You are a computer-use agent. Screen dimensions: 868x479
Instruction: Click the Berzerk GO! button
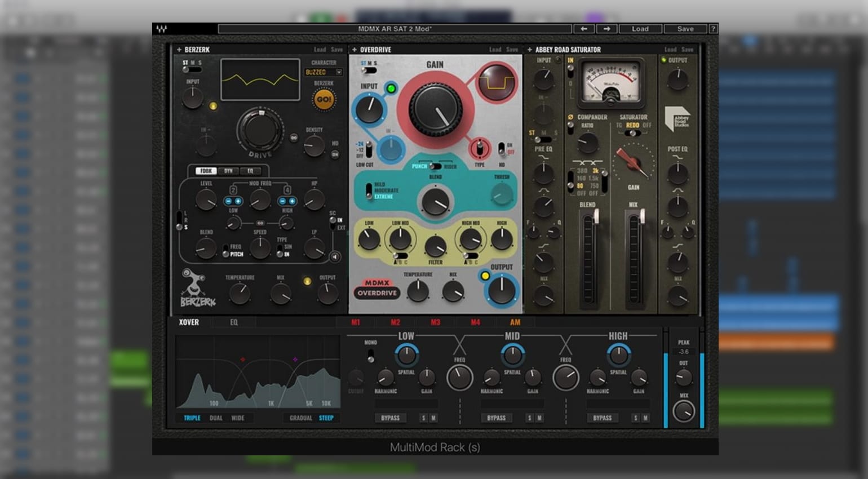click(x=324, y=100)
